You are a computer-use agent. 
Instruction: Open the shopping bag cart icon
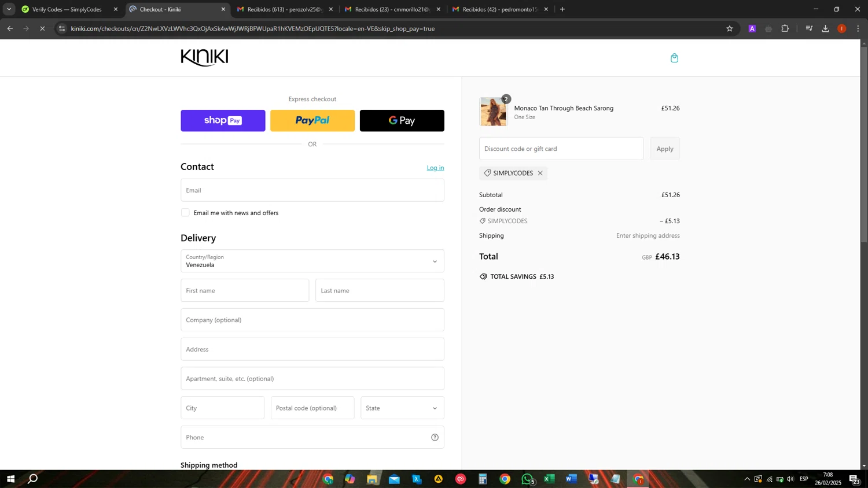click(x=674, y=58)
